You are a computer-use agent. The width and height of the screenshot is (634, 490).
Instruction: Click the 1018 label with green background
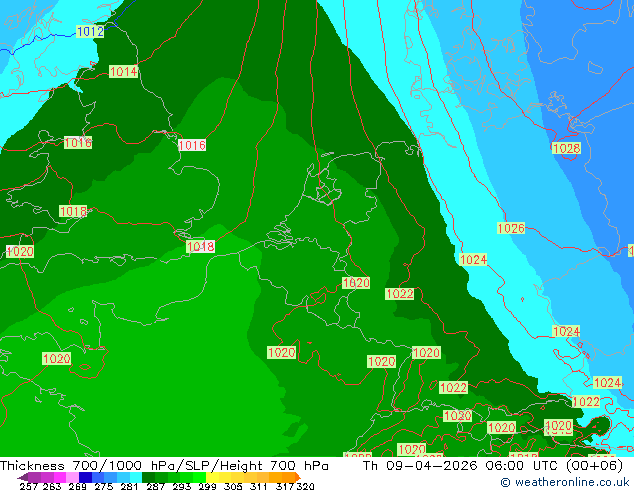pyautogui.click(x=73, y=211)
